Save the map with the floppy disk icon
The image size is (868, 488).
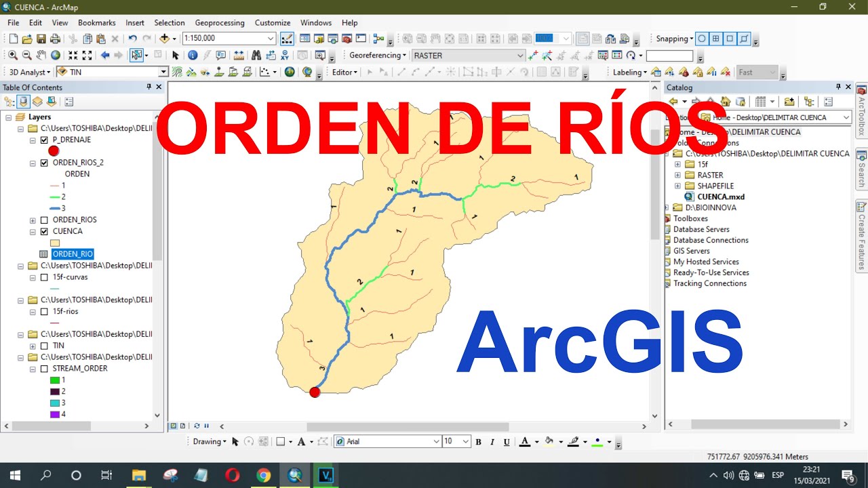(x=41, y=39)
